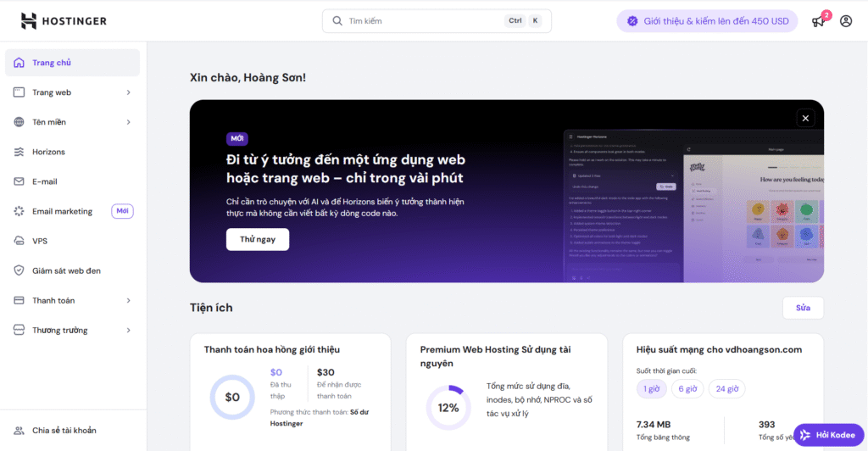Open the notifications megaphone icon
This screenshot has width=868, height=451.
click(x=818, y=21)
